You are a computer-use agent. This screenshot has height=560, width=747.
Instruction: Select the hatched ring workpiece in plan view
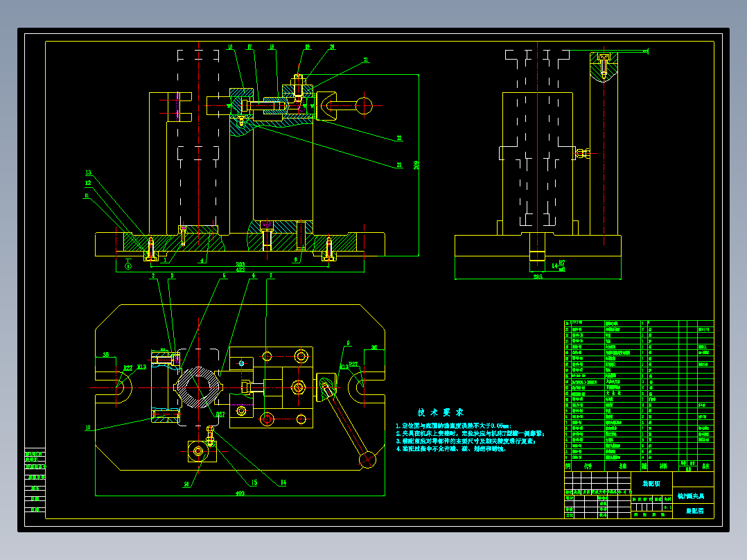pyautogui.click(x=199, y=387)
